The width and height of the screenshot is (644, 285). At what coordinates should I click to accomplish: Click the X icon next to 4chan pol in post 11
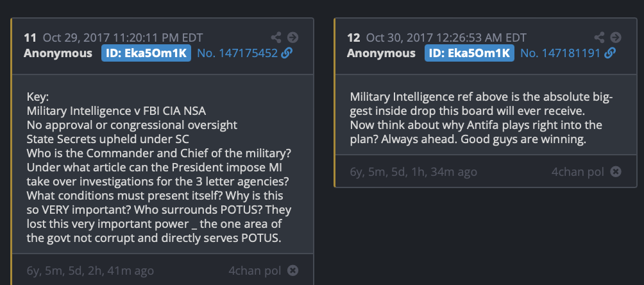(292, 270)
